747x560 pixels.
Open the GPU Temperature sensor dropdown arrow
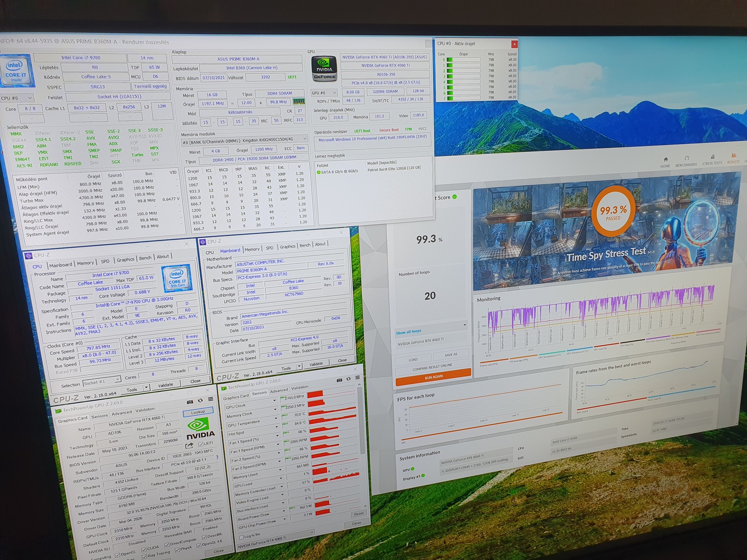277,419
